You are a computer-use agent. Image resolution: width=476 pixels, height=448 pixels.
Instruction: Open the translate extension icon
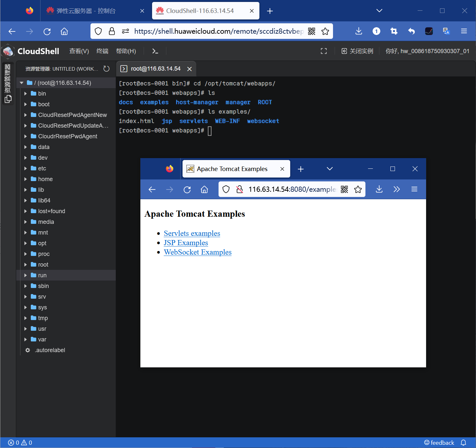tap(446, 31)
